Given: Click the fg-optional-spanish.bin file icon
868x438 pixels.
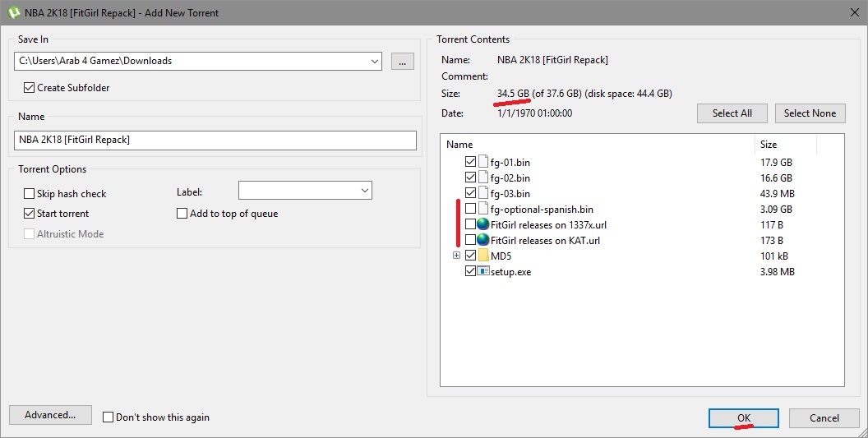Looking at the screenshot, I should pos(483,210).
